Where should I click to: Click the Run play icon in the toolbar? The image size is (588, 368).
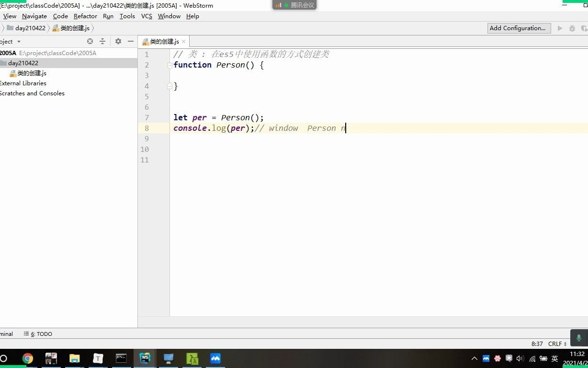[560, 28]
